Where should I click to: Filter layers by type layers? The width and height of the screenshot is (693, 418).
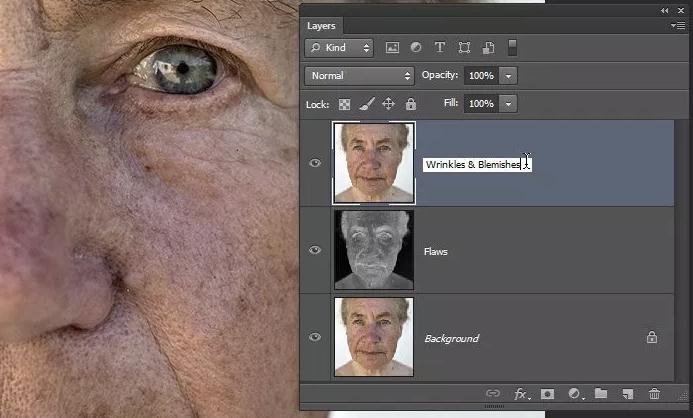point(439,48)
